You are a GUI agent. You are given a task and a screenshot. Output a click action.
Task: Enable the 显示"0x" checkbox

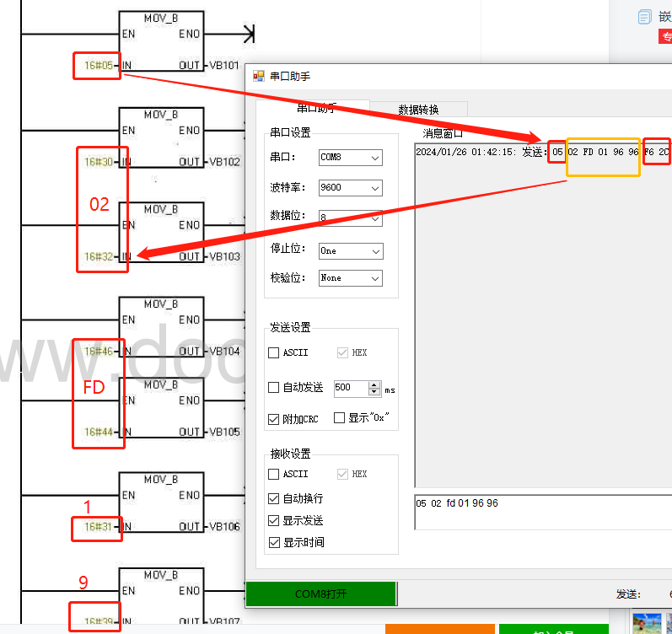(x=340, y=418)
